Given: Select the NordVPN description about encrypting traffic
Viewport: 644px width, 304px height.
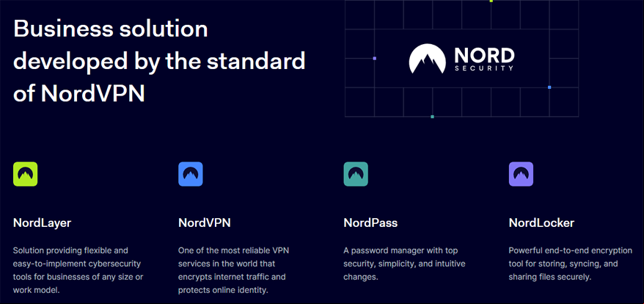Looking at the screenshot, I should [x=237, y=270].
